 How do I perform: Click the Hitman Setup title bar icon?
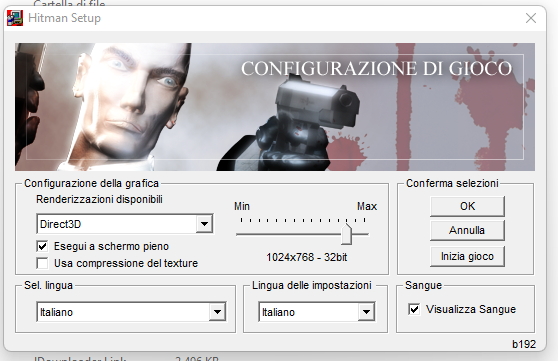pos(15,18)
